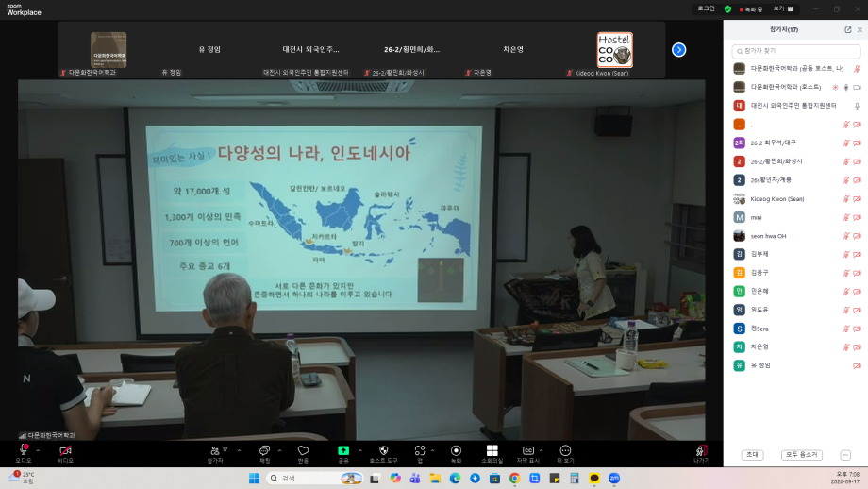The image size is (868, 489).
Task: Open the taskbar clock showing 오후 7:08
Action: pos(844,478)
